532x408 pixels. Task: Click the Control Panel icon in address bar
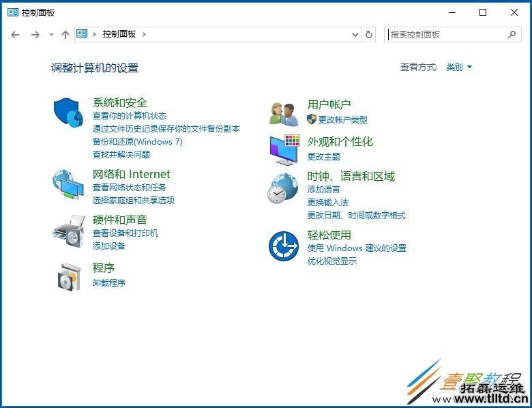82,33
